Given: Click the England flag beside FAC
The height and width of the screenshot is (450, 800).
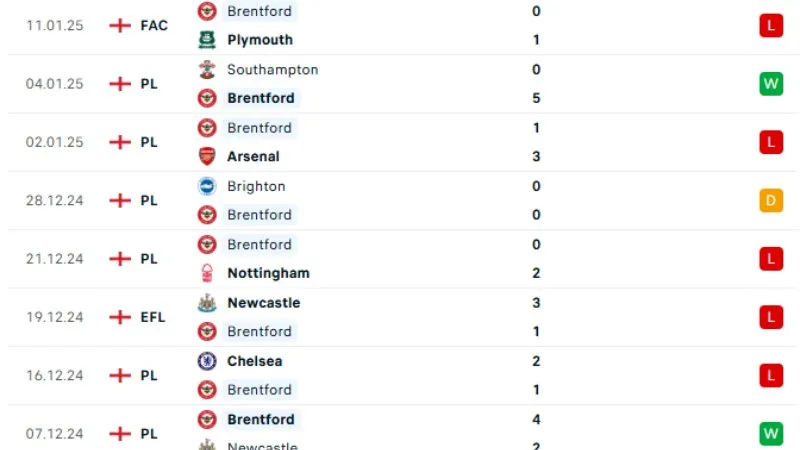Looking at the screenshot, I should click(120, 25).
